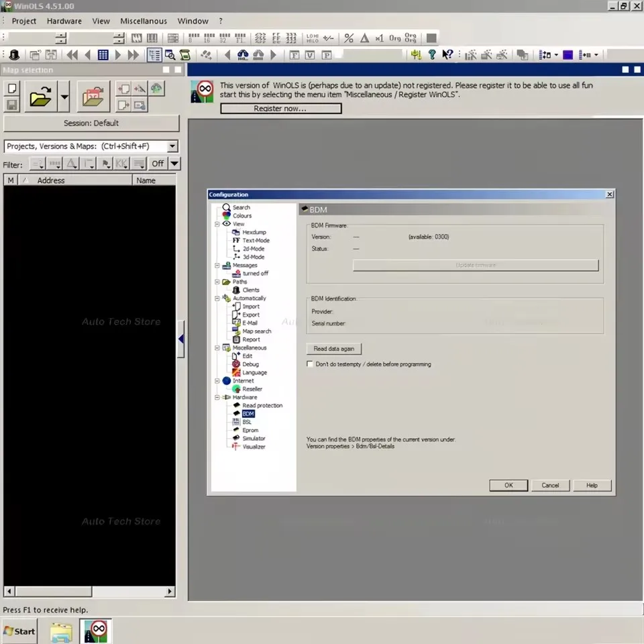Image resolution: width=644 pixels, height=644 pixels.
Task: Click the blue color square in toolbar
Action: click(568, 54)
